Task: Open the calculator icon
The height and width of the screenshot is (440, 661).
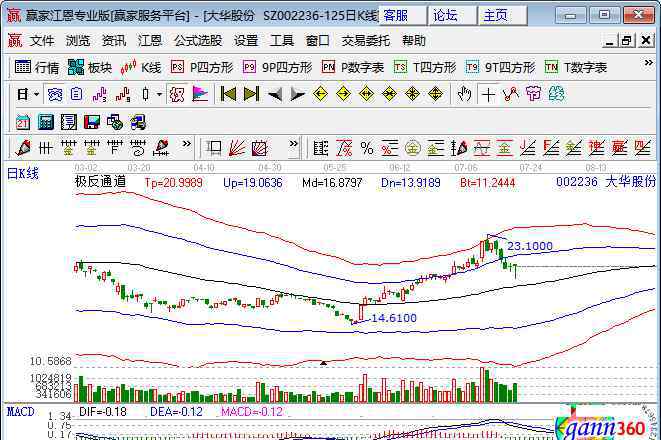Action: [x=46, y=122]
